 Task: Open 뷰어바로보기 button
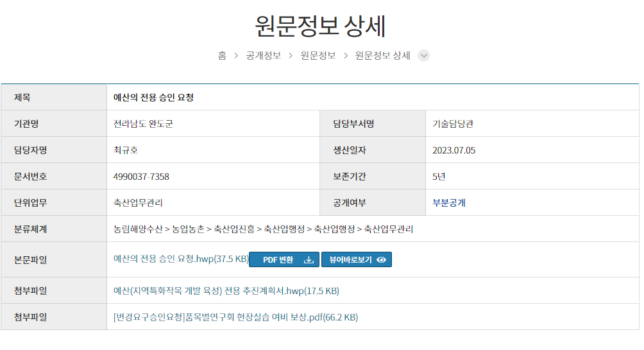(357, 259)
